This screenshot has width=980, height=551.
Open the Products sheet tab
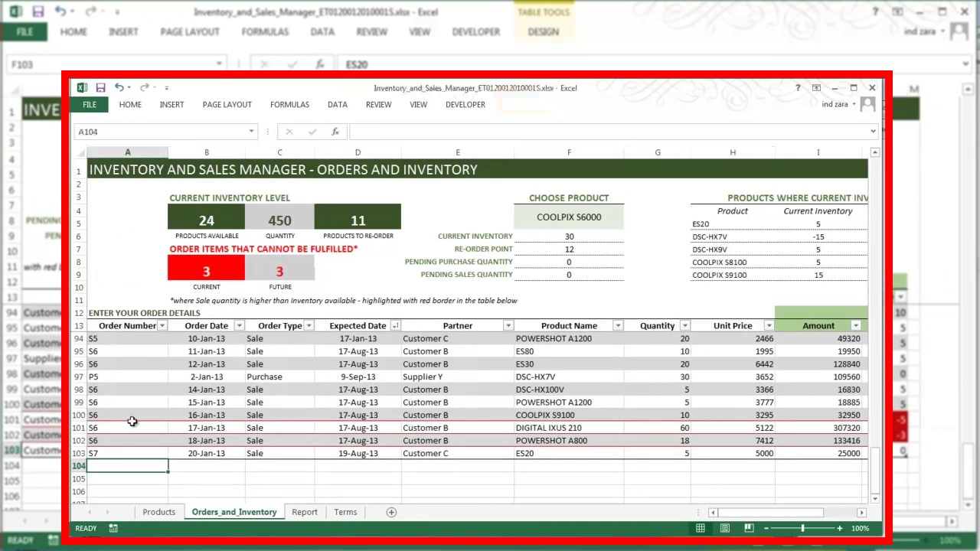[x=158, y=512]
